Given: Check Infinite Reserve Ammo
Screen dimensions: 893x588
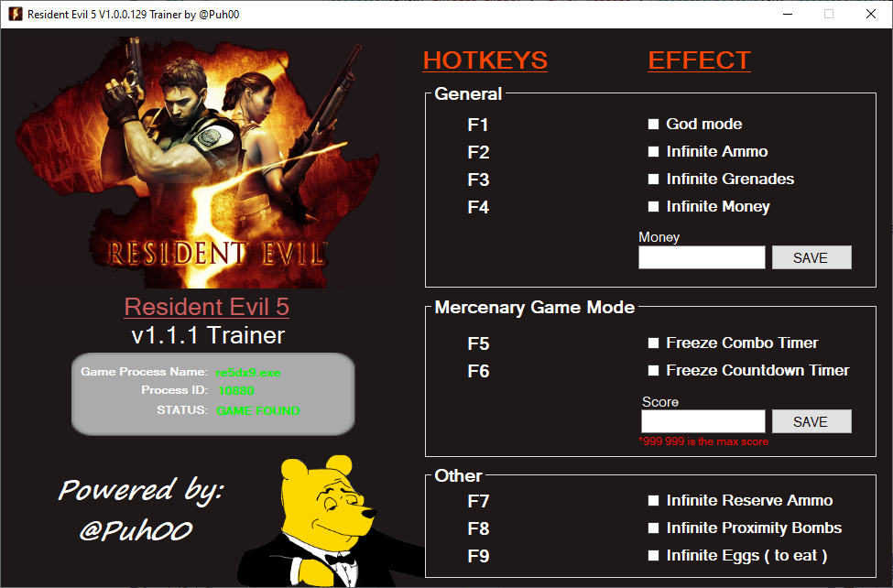Looking at the screenshot, I should [x=654, y=500].
